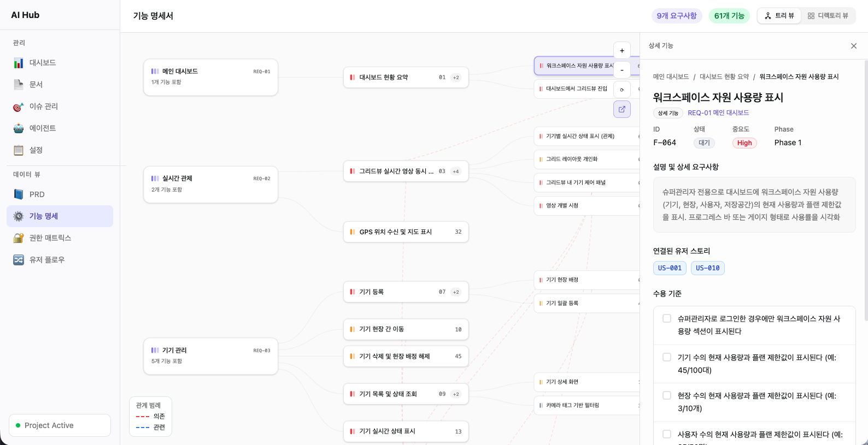Open the US-001 user story tag
Image resolution: width=868 pixels, height=445 pixels.
[670, 268]
